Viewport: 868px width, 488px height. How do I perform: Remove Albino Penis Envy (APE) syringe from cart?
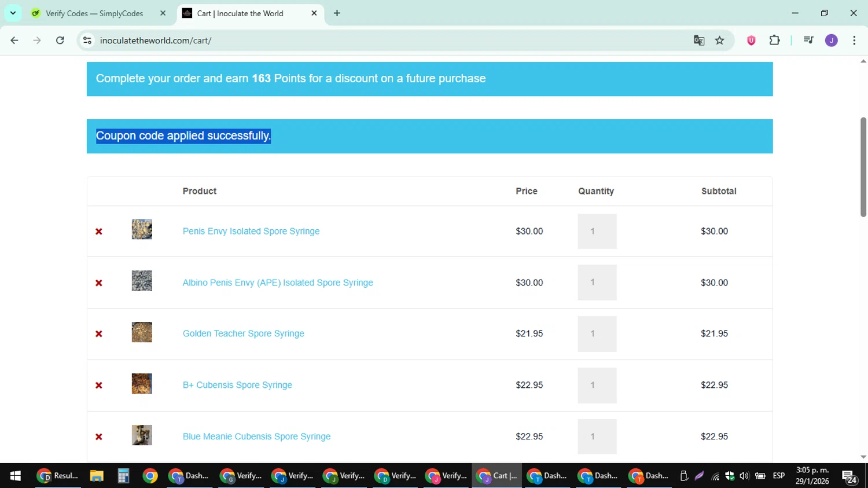99,283
